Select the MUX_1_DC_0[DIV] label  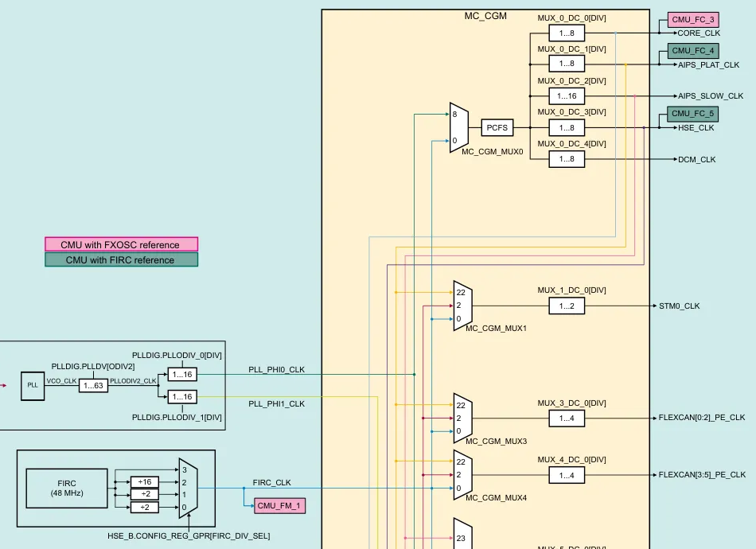(x=572, y=290)
